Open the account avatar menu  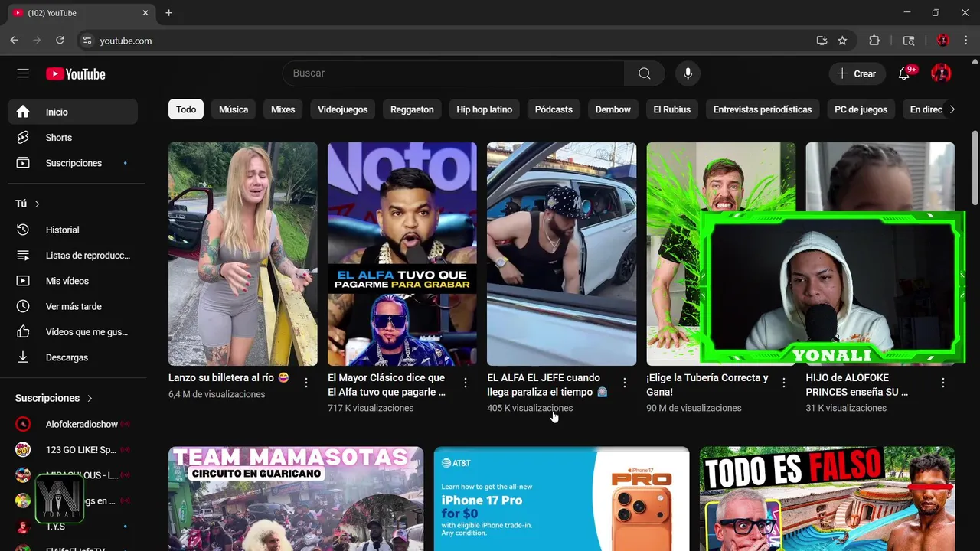pos(941,73)
